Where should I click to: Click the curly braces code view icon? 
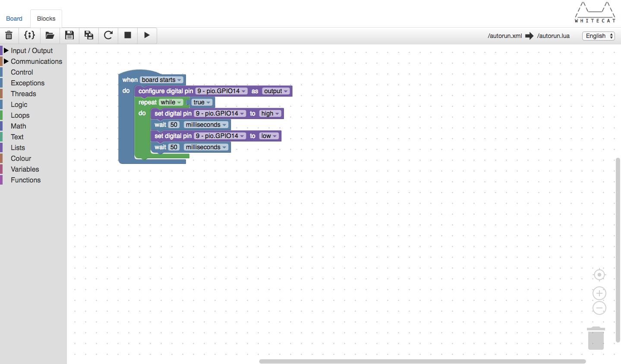(29, 35)
